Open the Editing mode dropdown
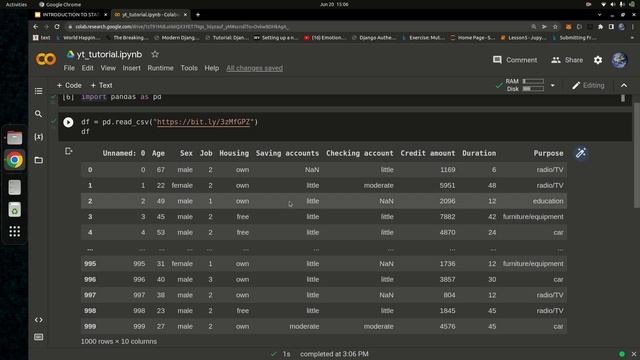This screenshot has height=360, width=640. pos(588,85)
